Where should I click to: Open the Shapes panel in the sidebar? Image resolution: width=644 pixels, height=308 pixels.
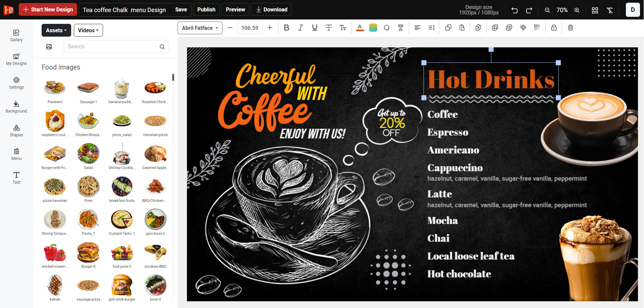click(16, 131)
